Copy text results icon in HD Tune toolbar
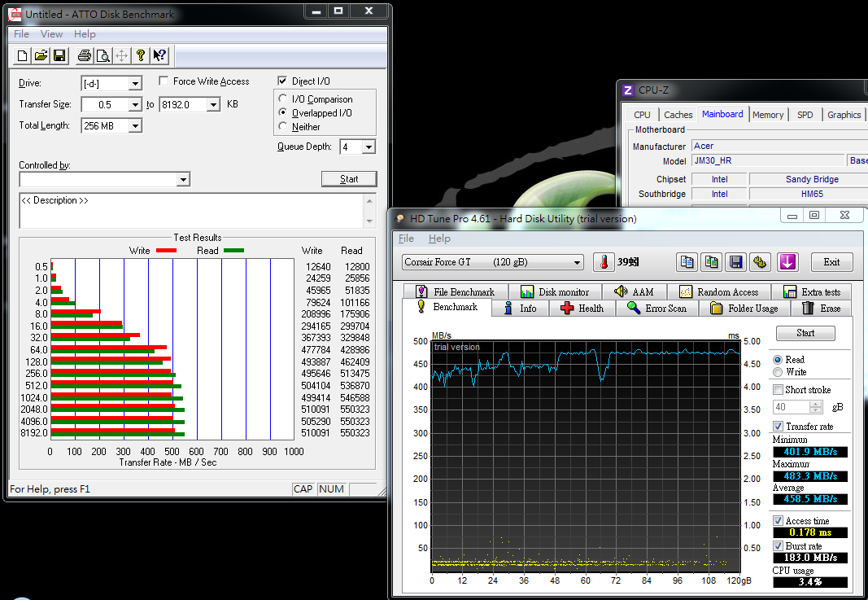Screen dimensions: 868x600 687,261
